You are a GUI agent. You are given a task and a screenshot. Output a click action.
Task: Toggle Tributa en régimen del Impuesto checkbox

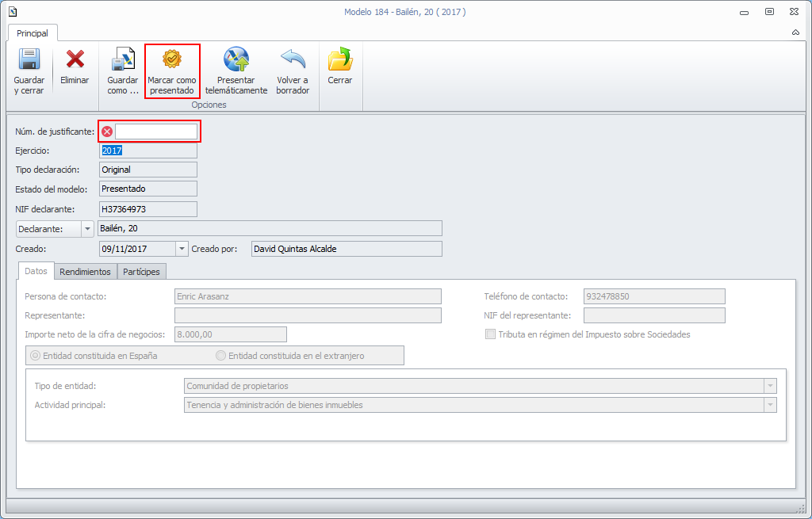tap(490, 334)
